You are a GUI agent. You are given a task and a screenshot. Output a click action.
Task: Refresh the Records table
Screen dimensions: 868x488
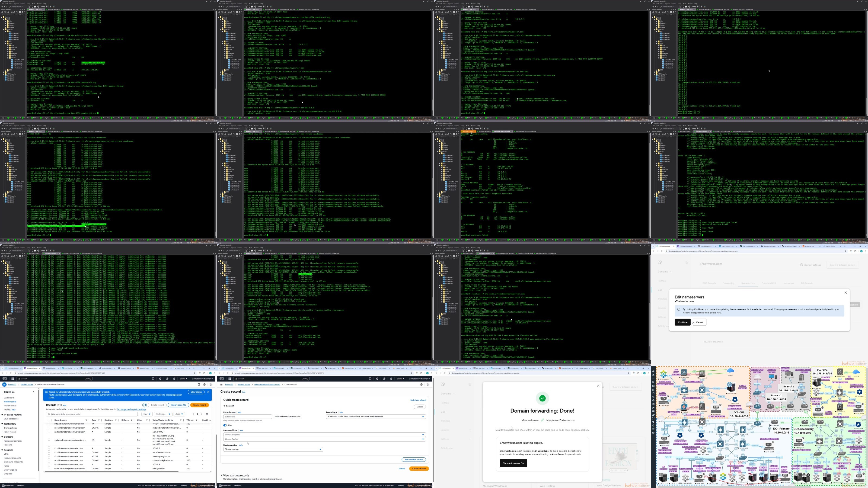tap(145, 405)
